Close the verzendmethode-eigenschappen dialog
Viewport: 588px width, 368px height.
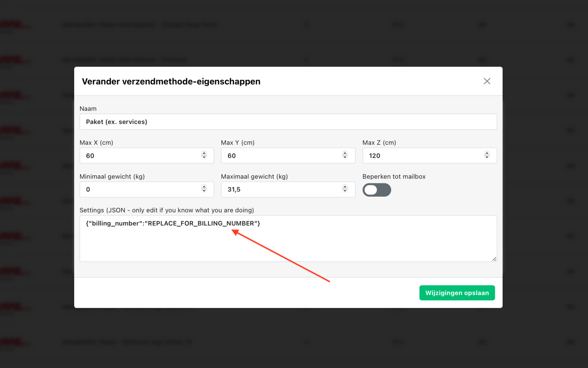point(486,81)
